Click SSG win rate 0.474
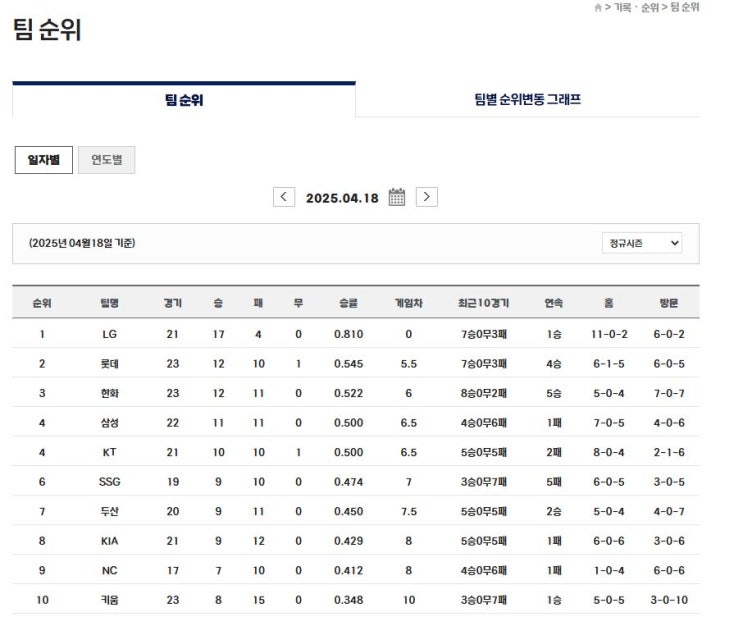 point(348,482)
